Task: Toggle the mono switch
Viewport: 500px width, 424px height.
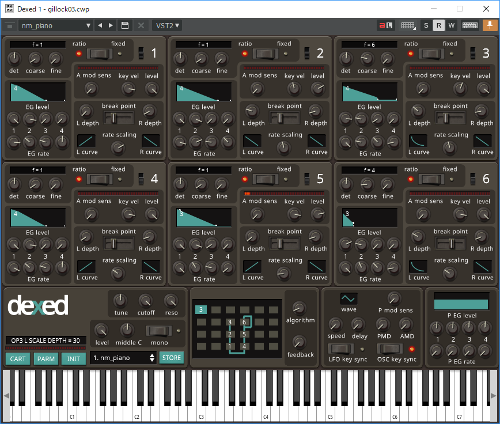Action: pyautogui.click(x=159, y=331)
